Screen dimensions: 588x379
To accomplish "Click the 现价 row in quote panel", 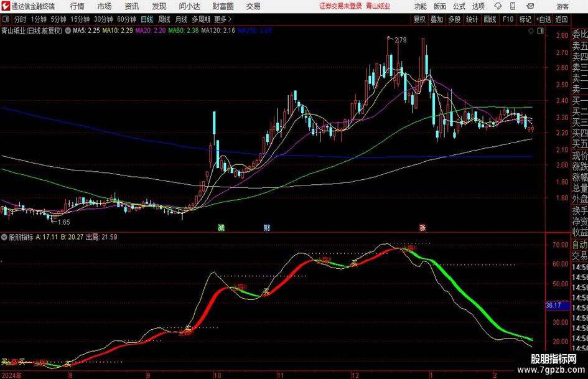I will coord(580,156).
